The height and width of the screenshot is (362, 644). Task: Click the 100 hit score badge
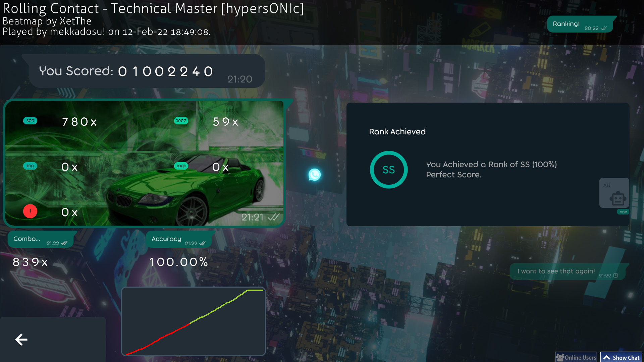30,166
